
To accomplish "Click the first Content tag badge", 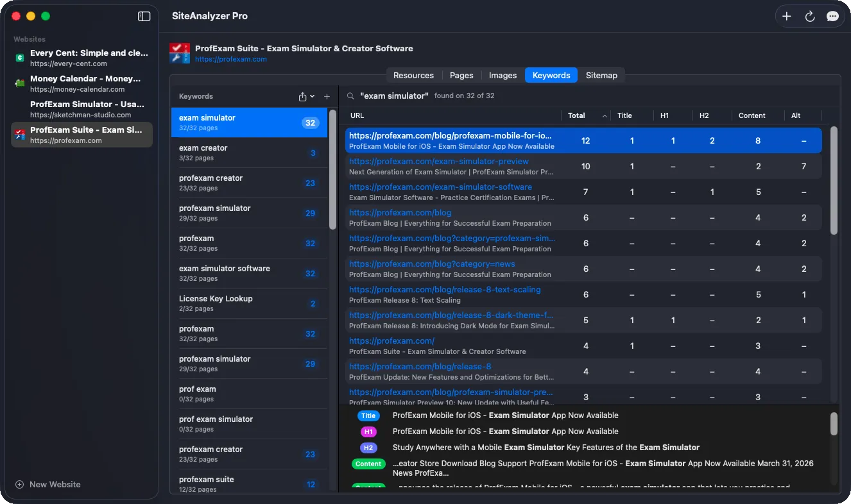I will [x=368, y=464].
